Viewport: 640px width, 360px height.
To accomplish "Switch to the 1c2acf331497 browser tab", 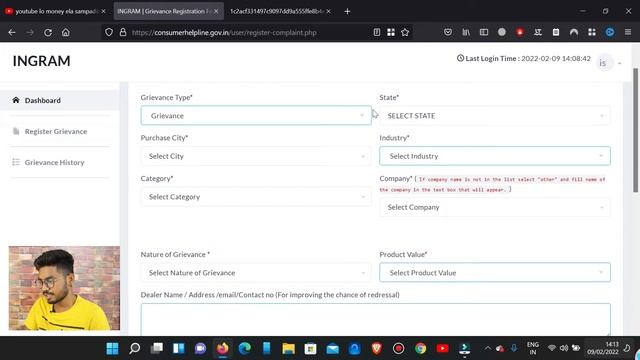I will tap(280, 11).
